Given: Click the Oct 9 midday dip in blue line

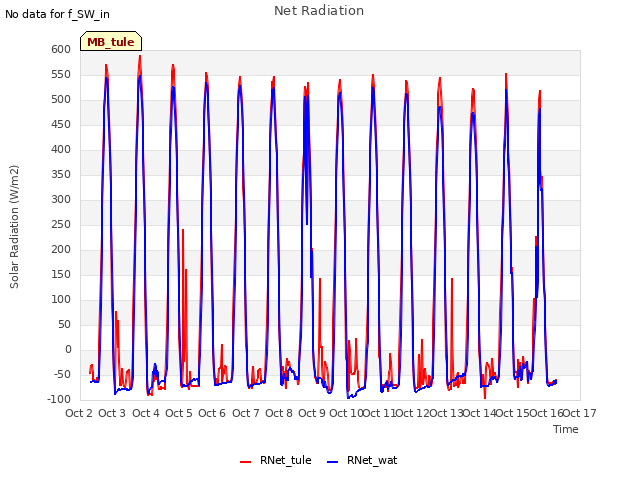Looking at the screenshot, I should [307, 224].
